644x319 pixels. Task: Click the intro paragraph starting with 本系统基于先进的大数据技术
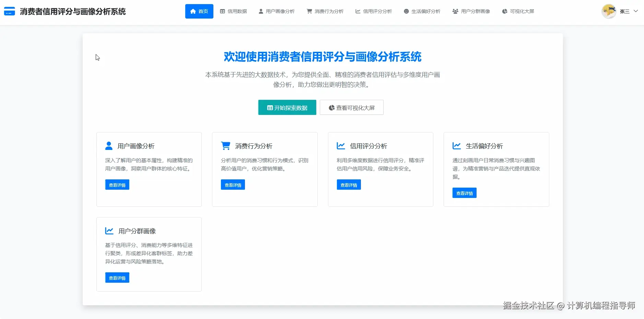pos(323,80)
